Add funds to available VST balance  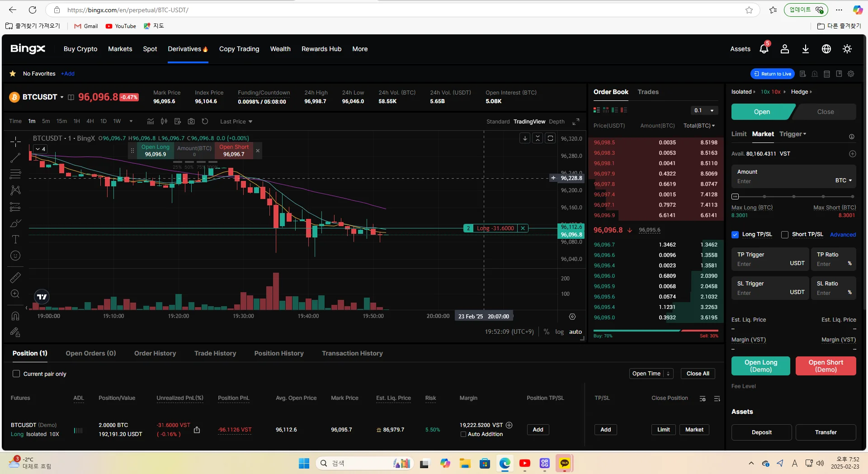click(x=852, y=154)
